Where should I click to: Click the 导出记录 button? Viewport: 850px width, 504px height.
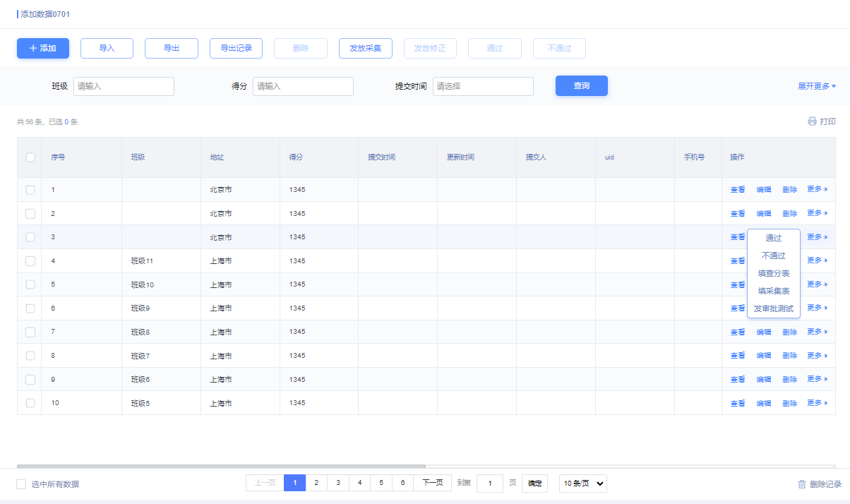pos(236,49)
